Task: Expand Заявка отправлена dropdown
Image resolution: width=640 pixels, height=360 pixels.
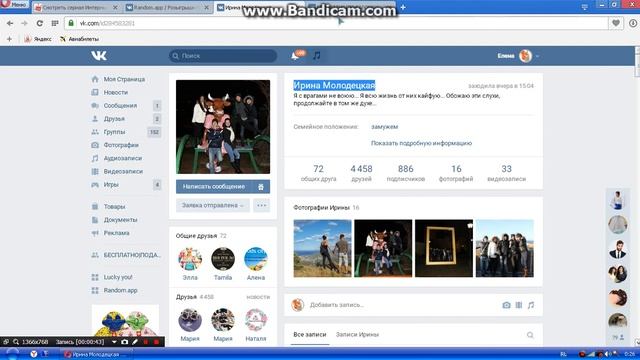Action: 213,205
